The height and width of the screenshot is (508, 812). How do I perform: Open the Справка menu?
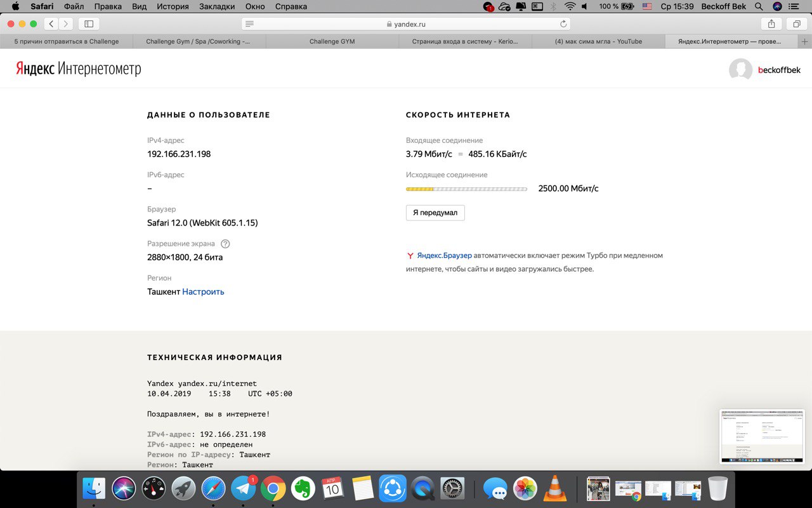tap(291, 6)
